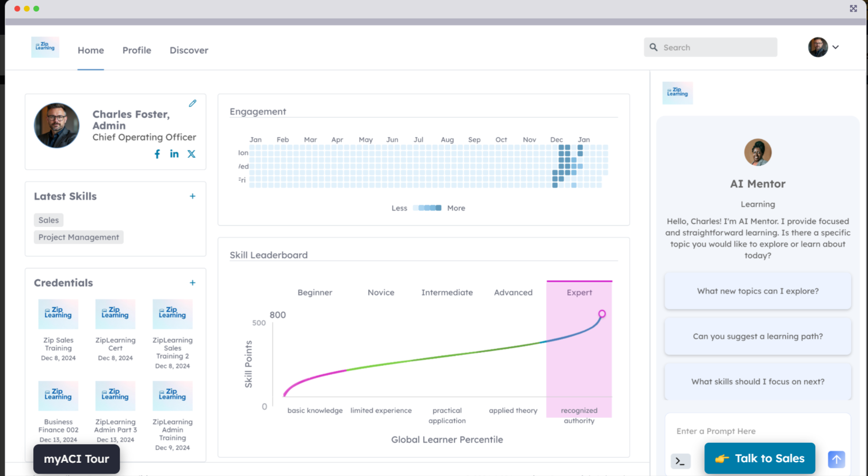Click the Zip Learning logo in navbar
This screenshot has width=868, height=476.
pyautogui.click(x=45, y=47)
